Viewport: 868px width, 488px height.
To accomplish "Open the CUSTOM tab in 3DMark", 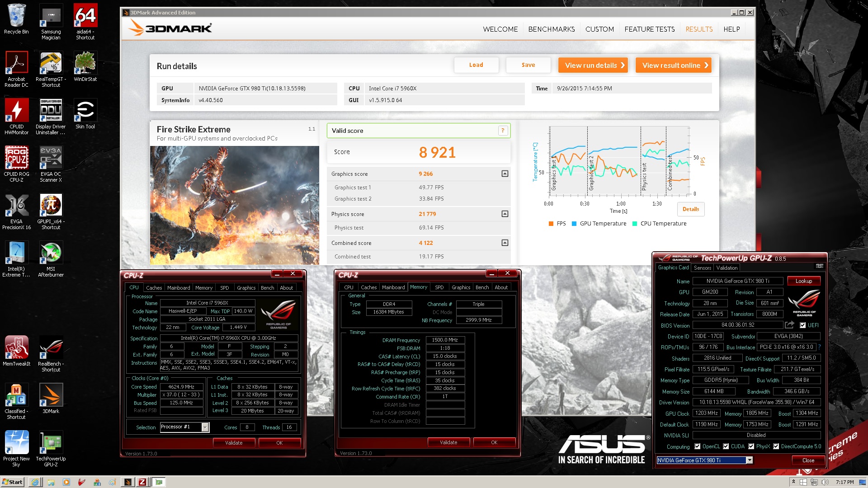I will 599,29.
